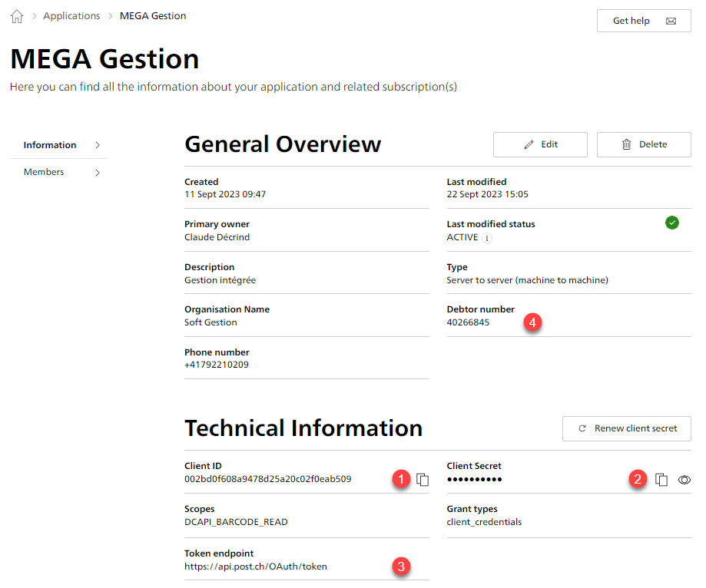This screenshot has width=706, height=588.
Task: Click trash icon on Delete button
Action: pyautogui.click(x=626, y=144)
